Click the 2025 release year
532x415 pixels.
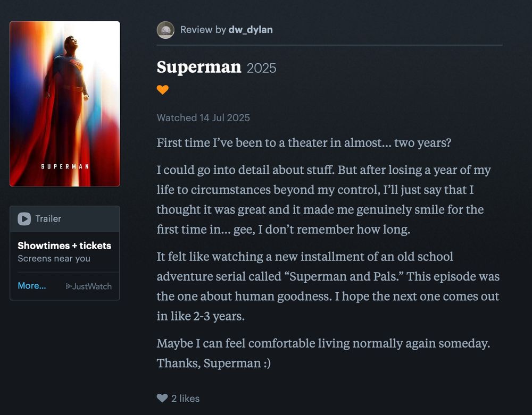261,68
